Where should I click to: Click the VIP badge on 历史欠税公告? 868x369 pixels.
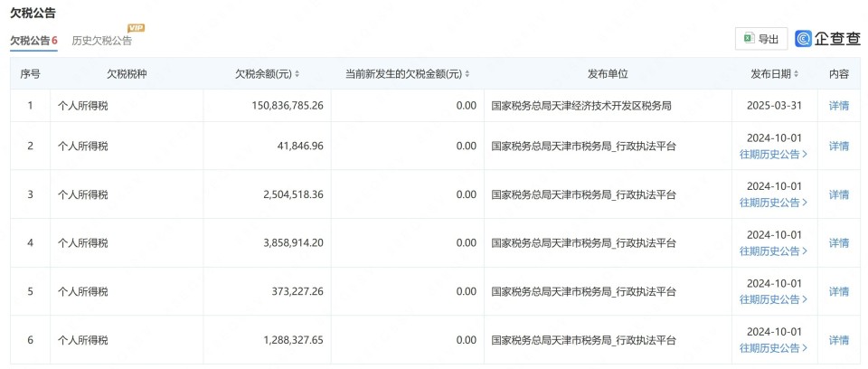tap(137, 28)
